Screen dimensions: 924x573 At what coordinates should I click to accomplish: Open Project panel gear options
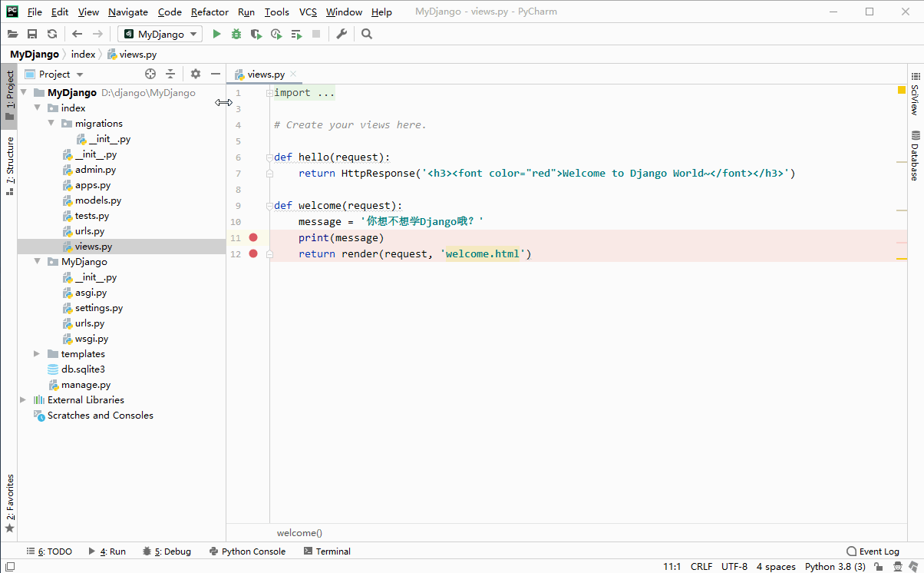pos(196,74)
